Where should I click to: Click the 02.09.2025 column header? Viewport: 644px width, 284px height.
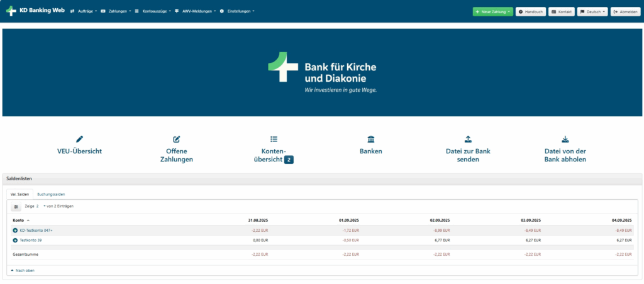pos(440,221)
